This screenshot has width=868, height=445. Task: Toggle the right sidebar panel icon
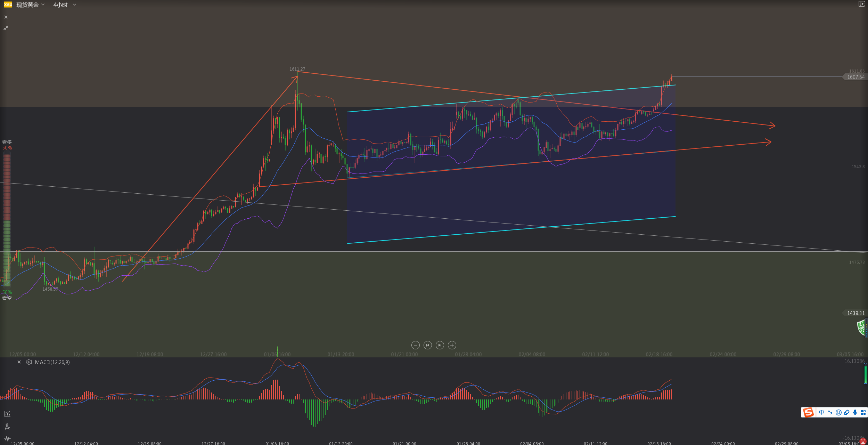tap(861, 4)
